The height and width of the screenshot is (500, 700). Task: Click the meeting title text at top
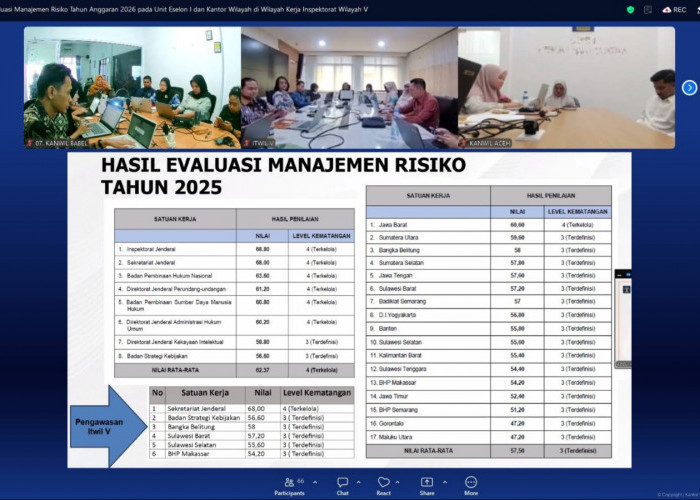(184, 9)
